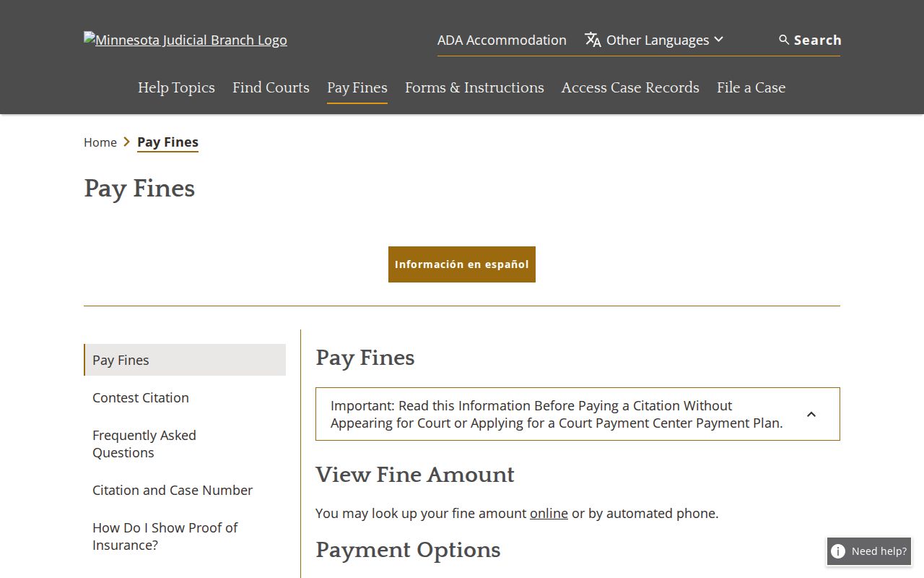
Task: Click the Need help? button
Action: pyautogui.click(x=869, y=551)
